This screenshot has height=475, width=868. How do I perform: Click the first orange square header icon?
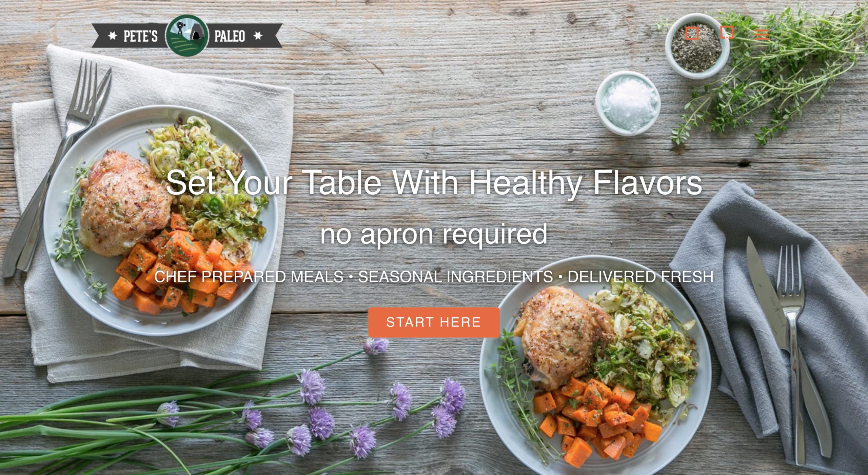click(x=692, y=34)
